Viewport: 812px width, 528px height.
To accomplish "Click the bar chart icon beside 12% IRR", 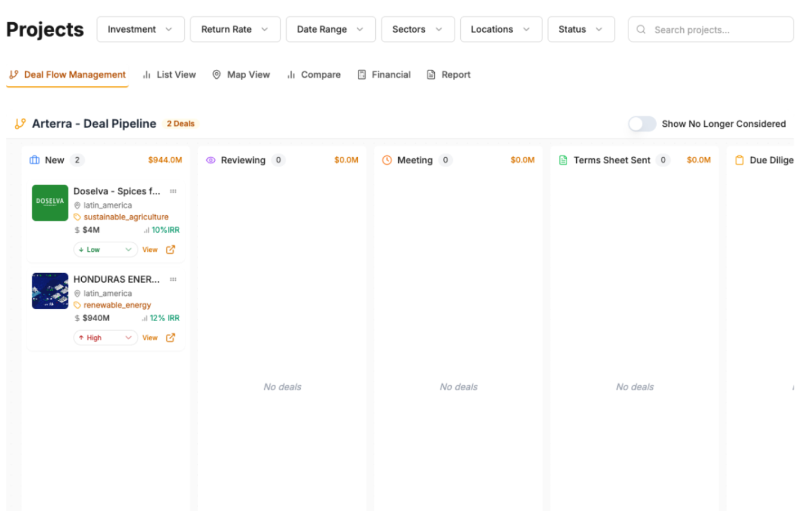I will click(x=145, y=318).
